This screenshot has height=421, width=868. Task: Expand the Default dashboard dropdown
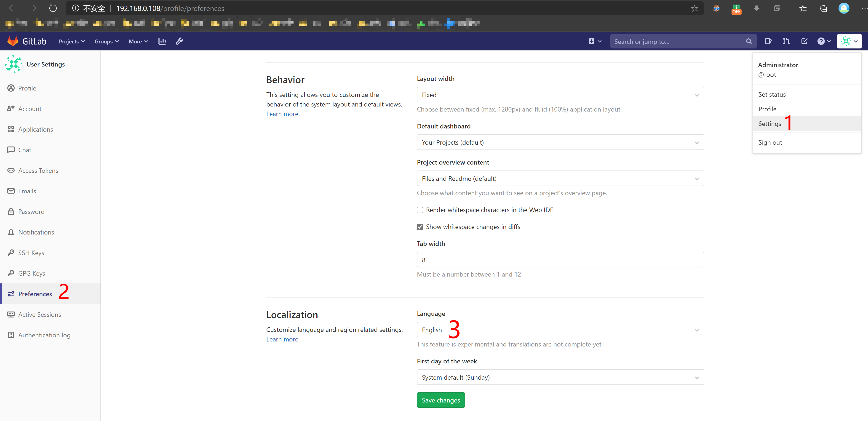(560, 142)
